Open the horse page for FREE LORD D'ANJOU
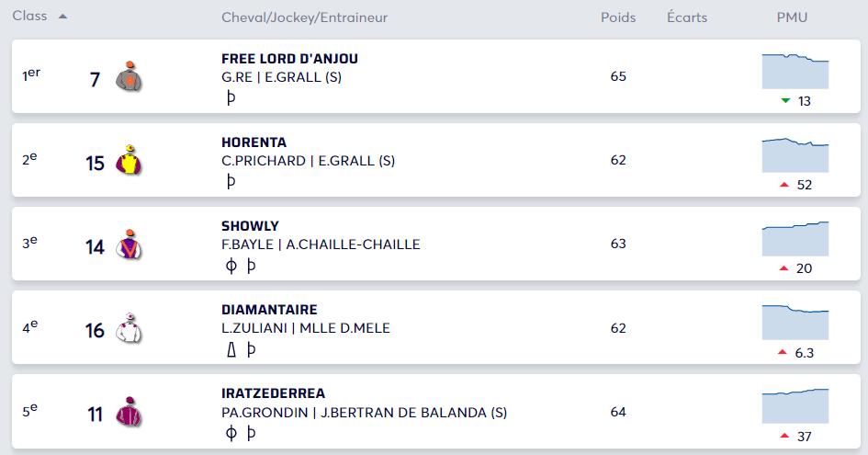The image size is (868, 455). coord(289,59)
